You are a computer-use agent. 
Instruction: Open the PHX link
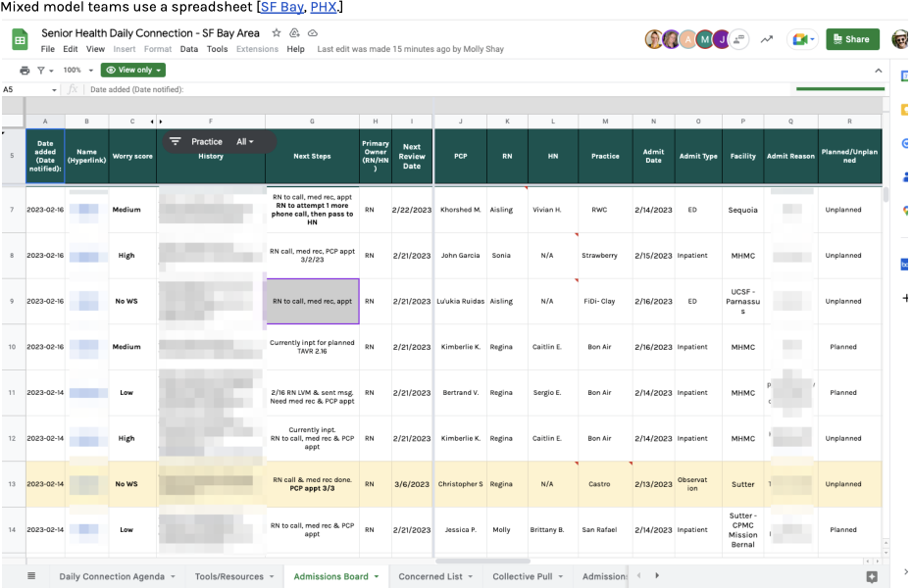324,7
